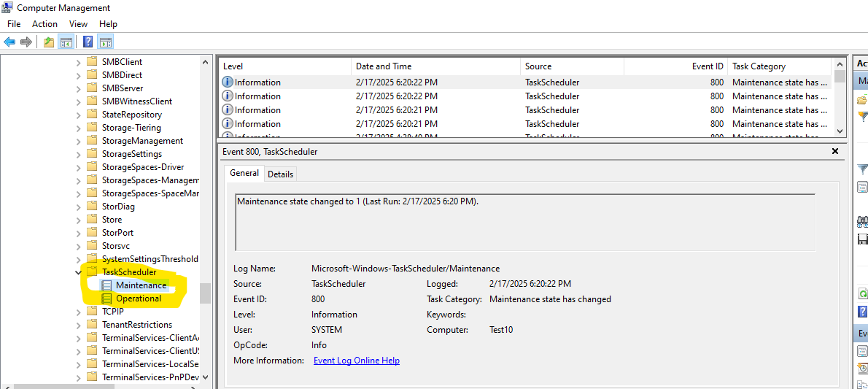Click the Logged 2/17/2025 6:20:22 PM value
The width and height of the screenshot is (868, 389).
click(x=530, y=284)
